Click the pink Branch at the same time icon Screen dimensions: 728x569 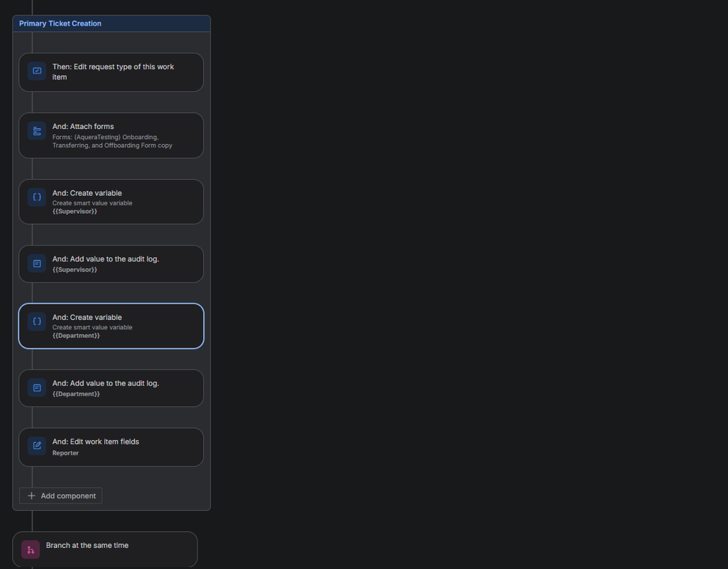30,549
